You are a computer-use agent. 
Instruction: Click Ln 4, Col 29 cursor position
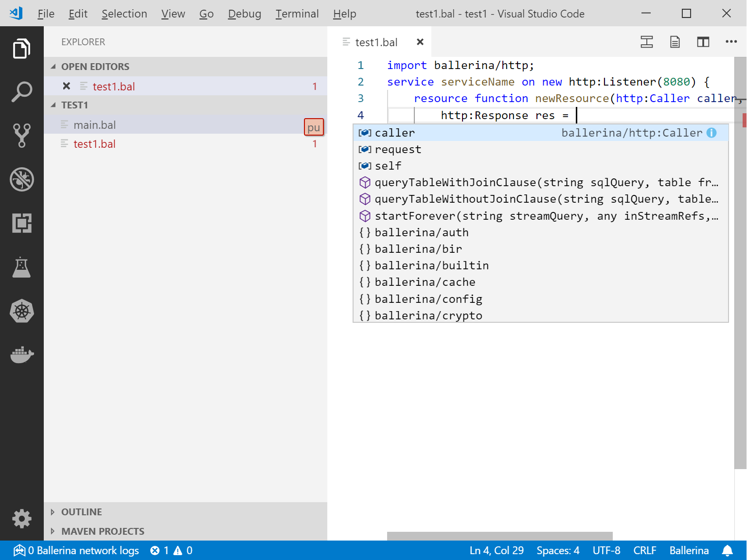[x=497, y=550]
